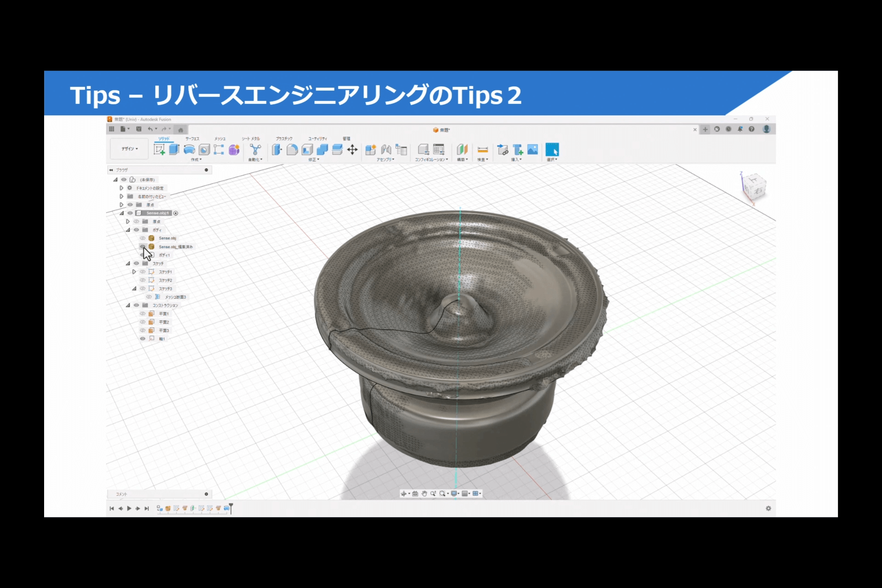The image size is (882, 588).
Task: Click the Insert Canvas image icon
Action: [533, 150]
